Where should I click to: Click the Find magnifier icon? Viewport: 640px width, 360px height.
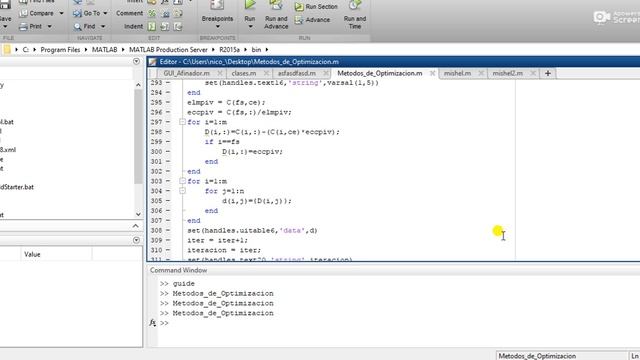click(78, 27)
